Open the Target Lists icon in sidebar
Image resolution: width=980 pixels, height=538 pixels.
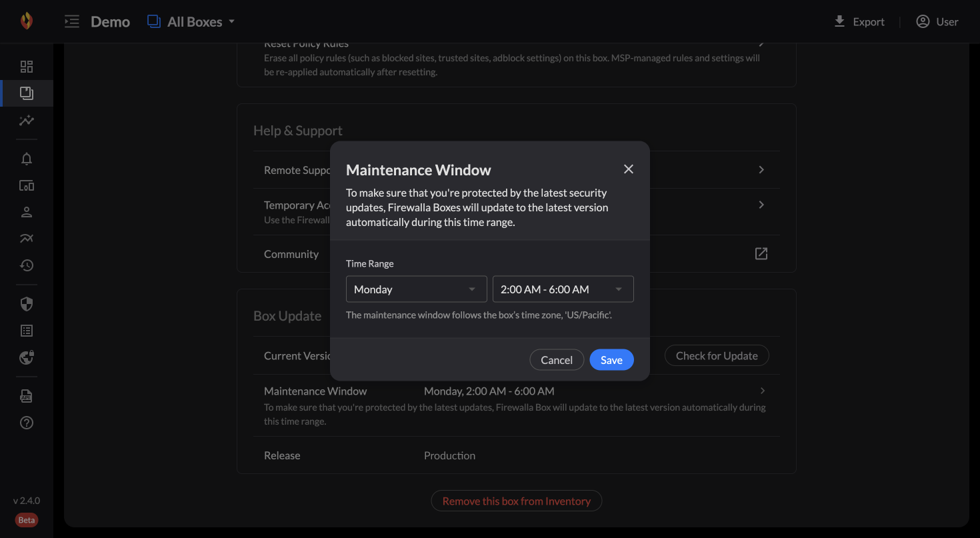coord(27,331)
